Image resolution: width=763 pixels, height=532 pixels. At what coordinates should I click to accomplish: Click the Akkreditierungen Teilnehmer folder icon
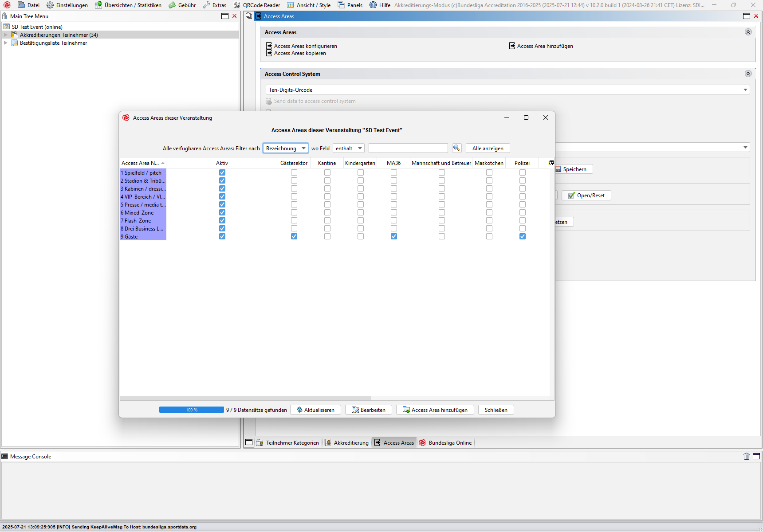(15, 35)
